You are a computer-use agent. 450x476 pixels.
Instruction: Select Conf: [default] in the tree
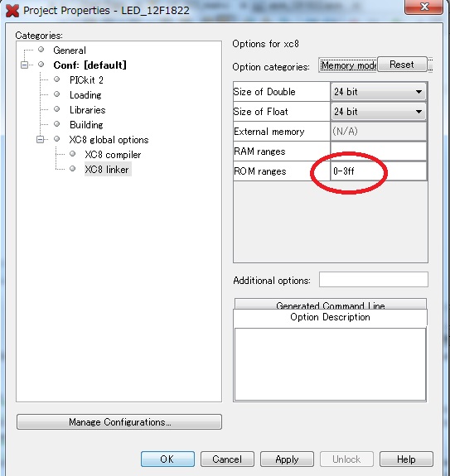pos(90,65)
